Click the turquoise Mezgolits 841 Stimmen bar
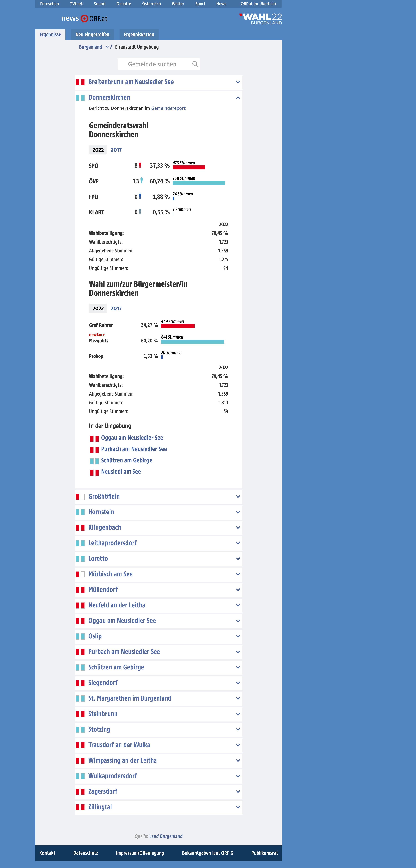416x868 pixels. click(x=192, y=342)
